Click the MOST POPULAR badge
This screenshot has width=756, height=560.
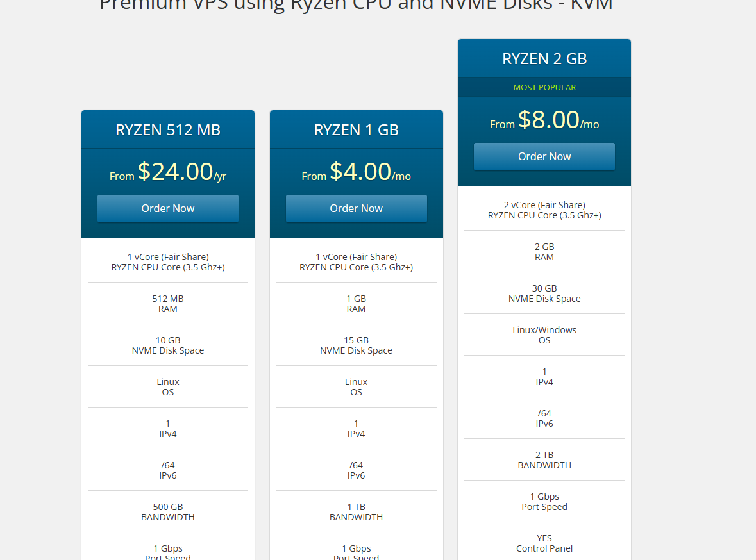pos(544,87)
